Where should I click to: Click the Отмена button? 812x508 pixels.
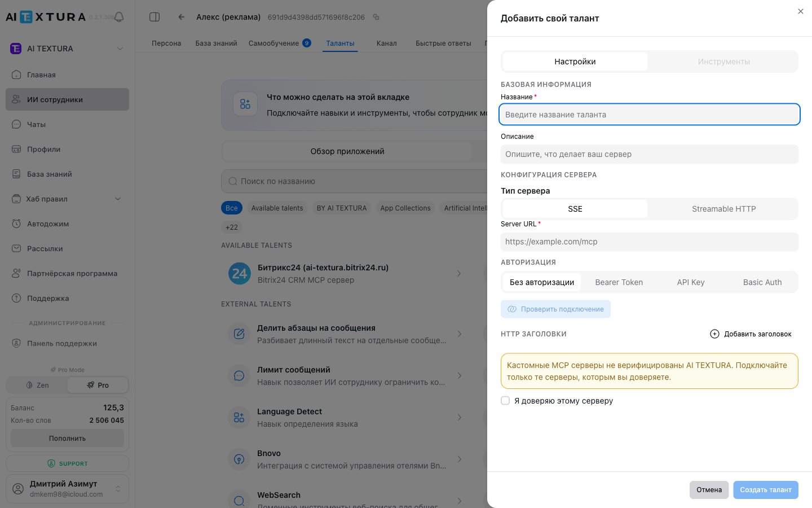(709, 490)
